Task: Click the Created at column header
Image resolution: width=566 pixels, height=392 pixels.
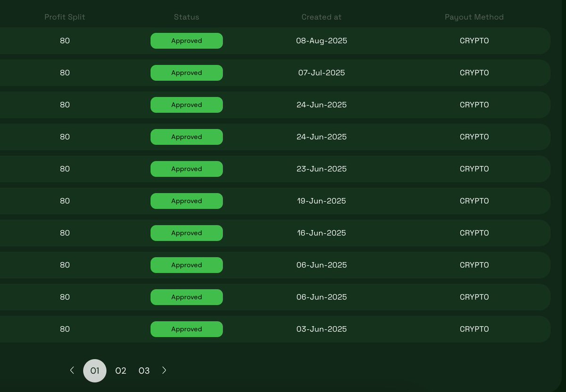Action: [321, 17]
